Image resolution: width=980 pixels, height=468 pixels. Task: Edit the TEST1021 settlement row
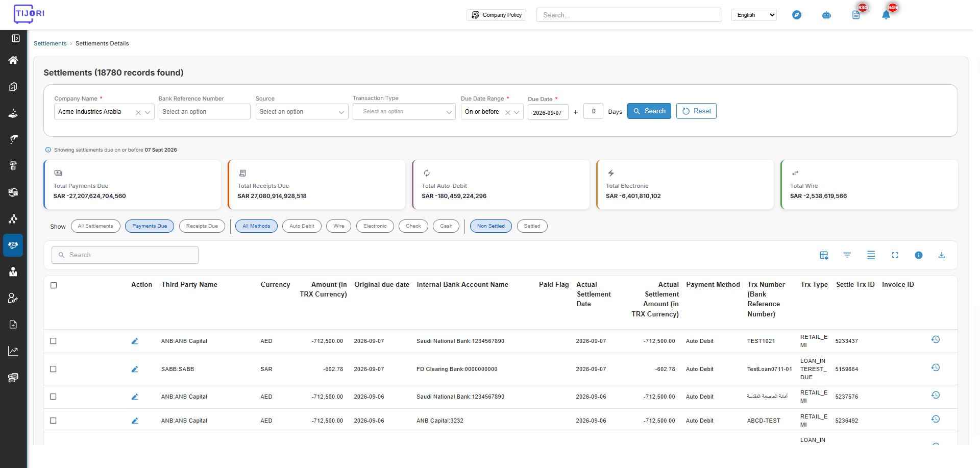point(135,341)
